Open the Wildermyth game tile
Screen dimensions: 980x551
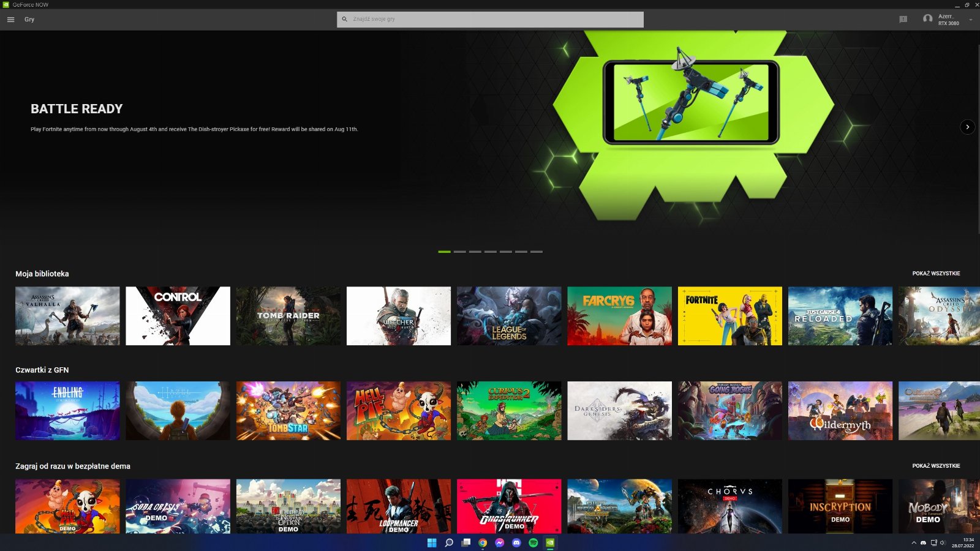[840, 411]
